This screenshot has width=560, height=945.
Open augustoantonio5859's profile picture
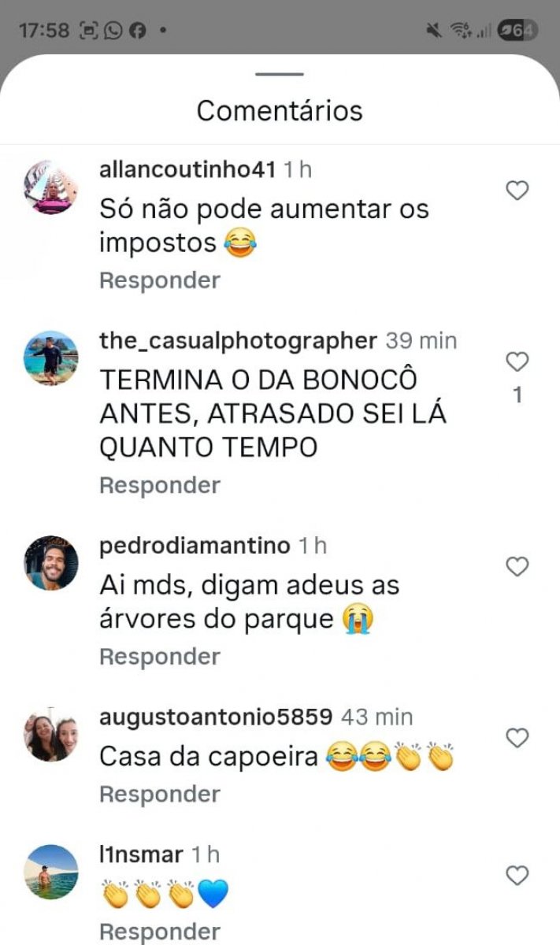[x=51, y=735]
